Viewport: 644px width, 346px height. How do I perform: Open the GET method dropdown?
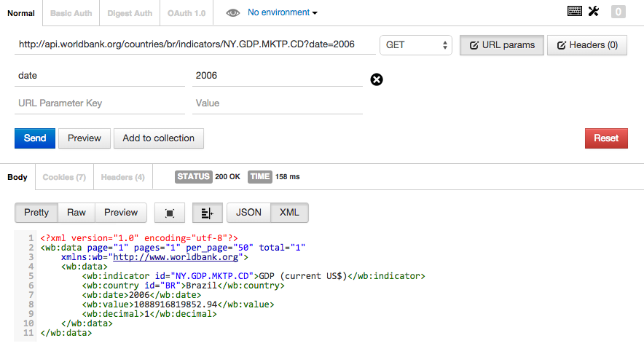click(416, 45)
